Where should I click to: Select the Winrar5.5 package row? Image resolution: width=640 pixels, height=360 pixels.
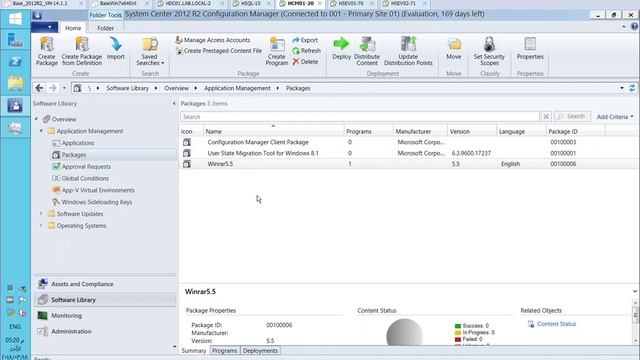(x=409, y=164)
